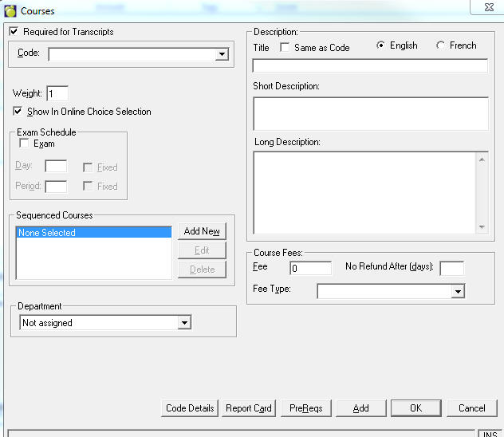Open the Code dropdown list
Image resolution: width=504 pixels, height=437 pixels.
pos(221,55)
